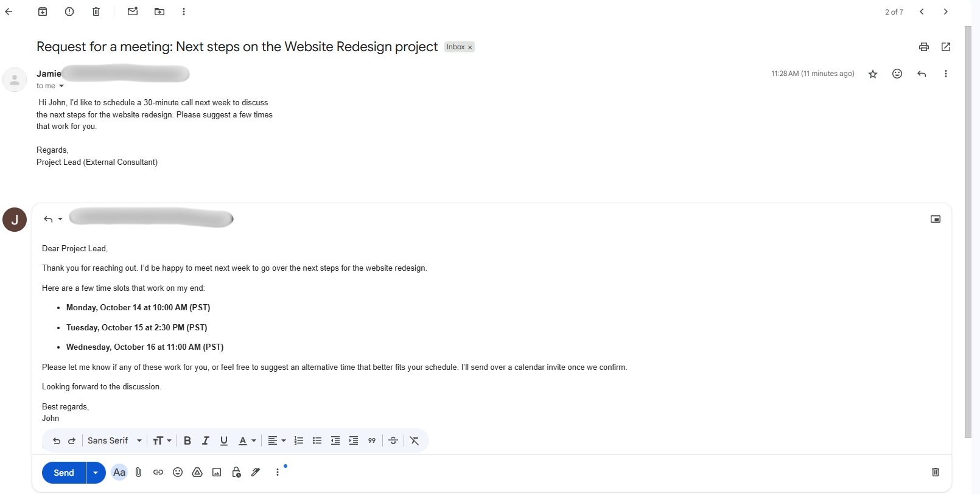
Task: Archive this email conversation
Action: pos(43,12)
